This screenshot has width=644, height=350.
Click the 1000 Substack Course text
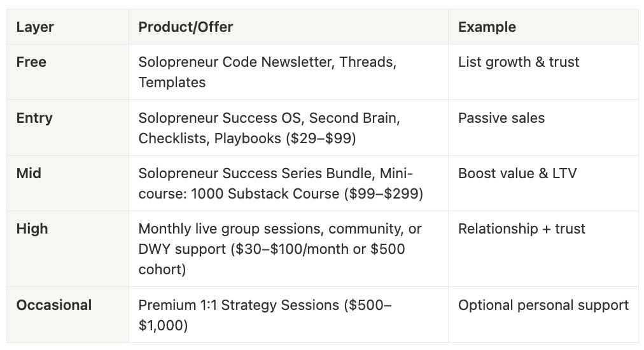265,193
